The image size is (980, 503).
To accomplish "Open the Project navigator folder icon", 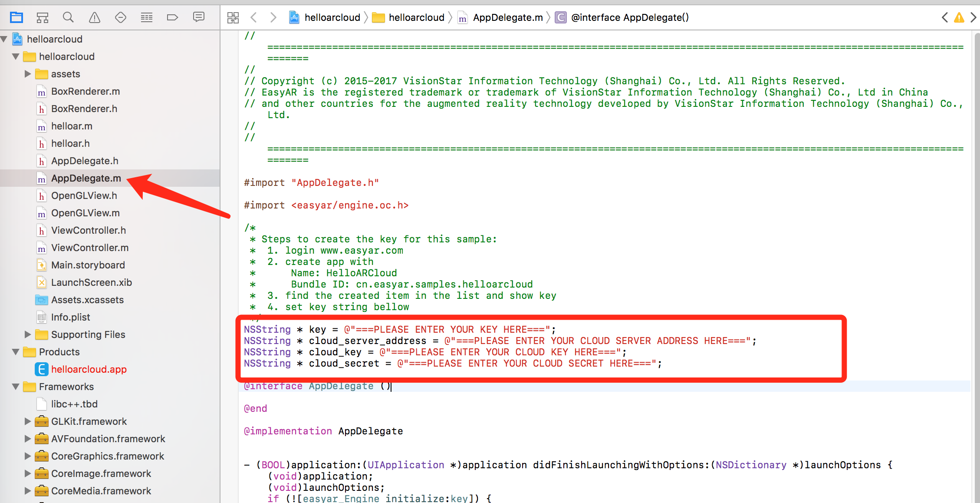I will click(16, 17).
